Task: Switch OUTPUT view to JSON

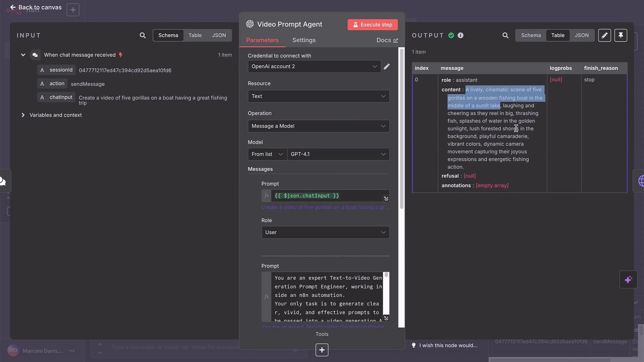Action: tap(582, 35)
